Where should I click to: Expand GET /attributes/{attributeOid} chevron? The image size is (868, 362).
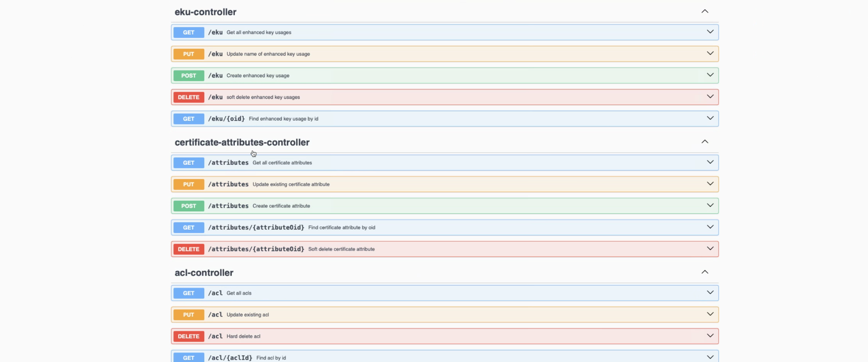(710, 227)
